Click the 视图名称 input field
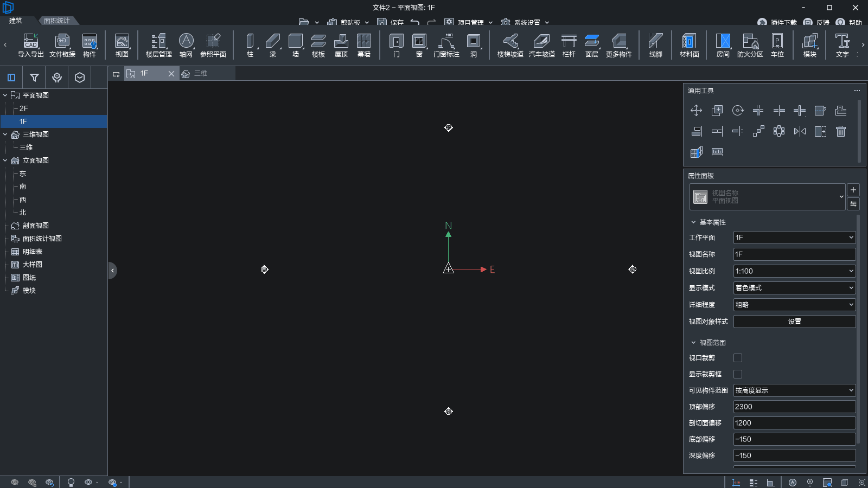The width and height of the screenshot is (868, 488). [794, 254]
